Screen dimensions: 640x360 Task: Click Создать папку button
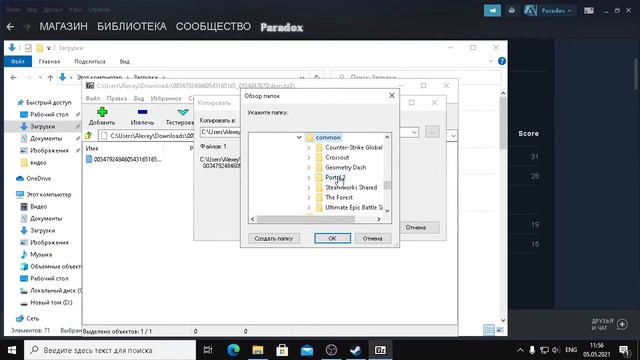(274, 238)
